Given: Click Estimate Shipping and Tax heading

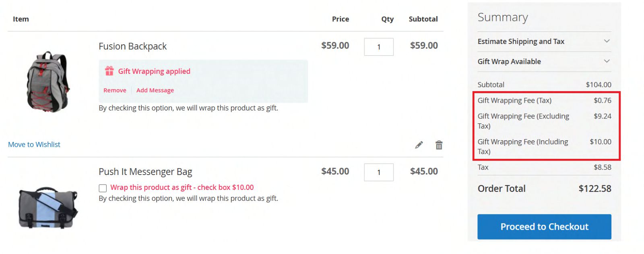Looking at the screenshot, I should [521, 42].
